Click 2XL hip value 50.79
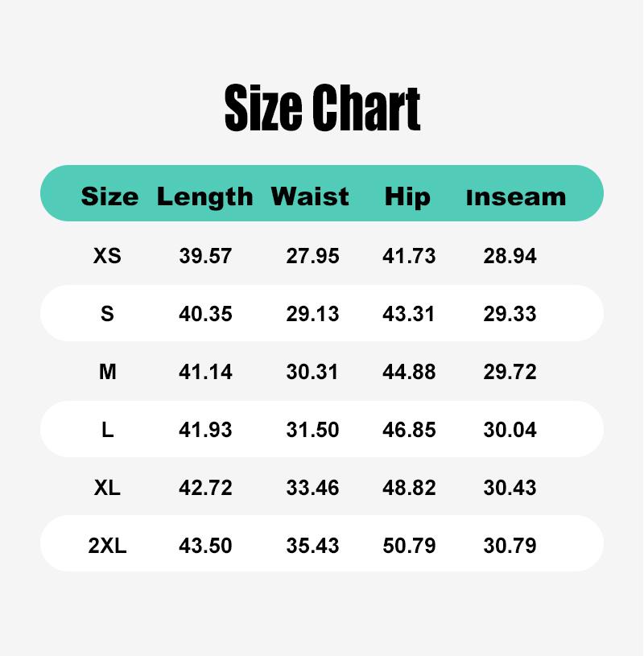The height and width of the screenshot is (656, 644). pos(409,546)
